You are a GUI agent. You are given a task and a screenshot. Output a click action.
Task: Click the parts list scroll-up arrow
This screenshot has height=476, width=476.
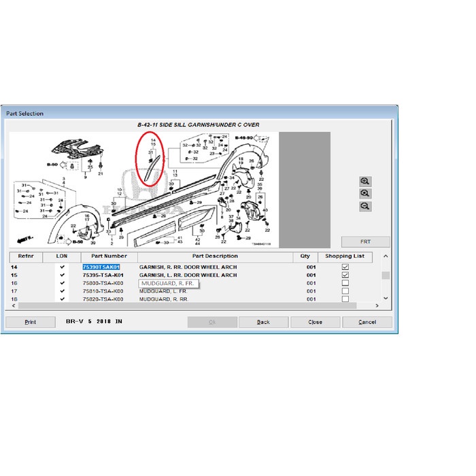(386, 256)
